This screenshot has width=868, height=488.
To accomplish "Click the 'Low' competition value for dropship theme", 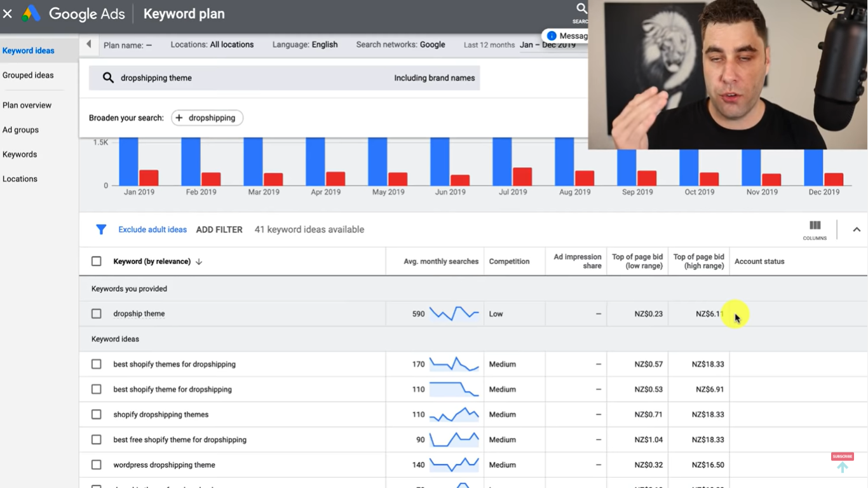I will click(496, 313).
